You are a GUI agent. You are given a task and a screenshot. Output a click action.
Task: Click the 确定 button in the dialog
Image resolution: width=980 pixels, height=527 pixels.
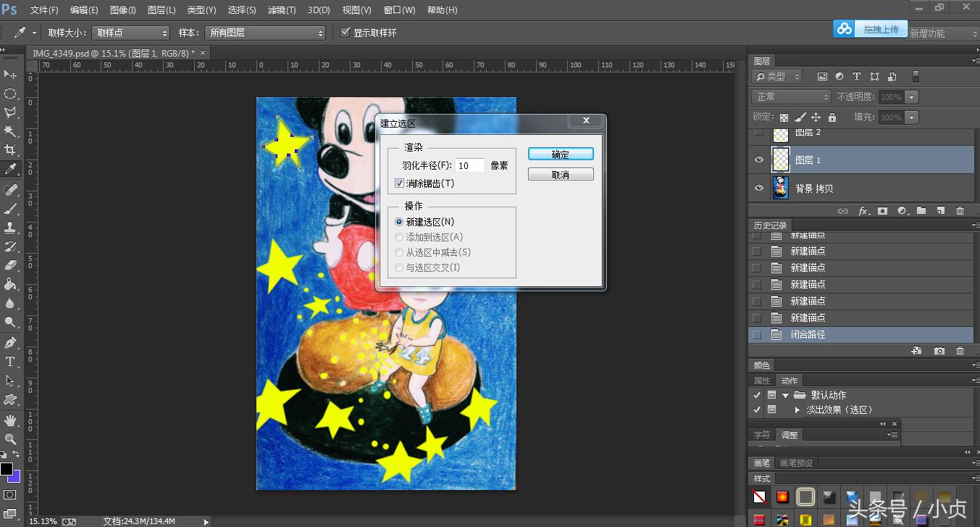pyautogui.click(x=560, y=154)
